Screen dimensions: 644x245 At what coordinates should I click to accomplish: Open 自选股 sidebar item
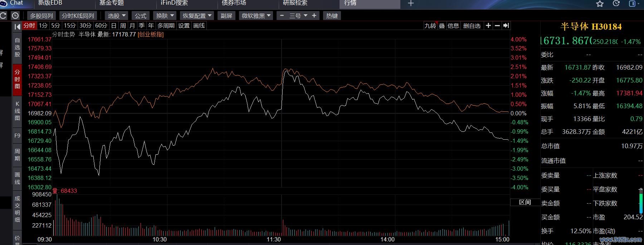tap(17, 47)
